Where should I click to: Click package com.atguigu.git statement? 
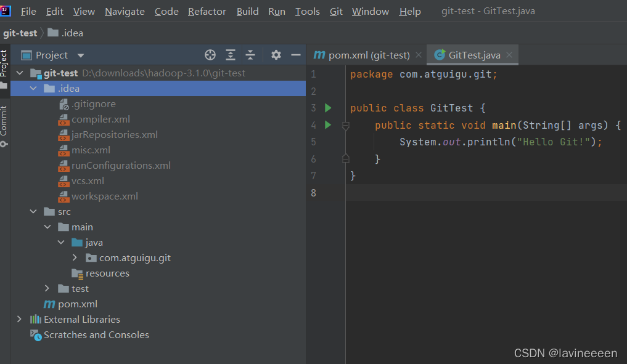424,75
